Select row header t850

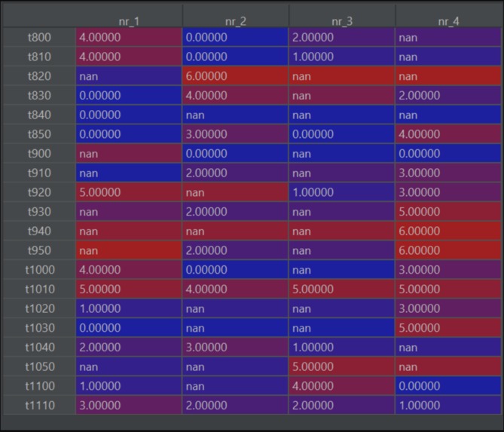39,134
